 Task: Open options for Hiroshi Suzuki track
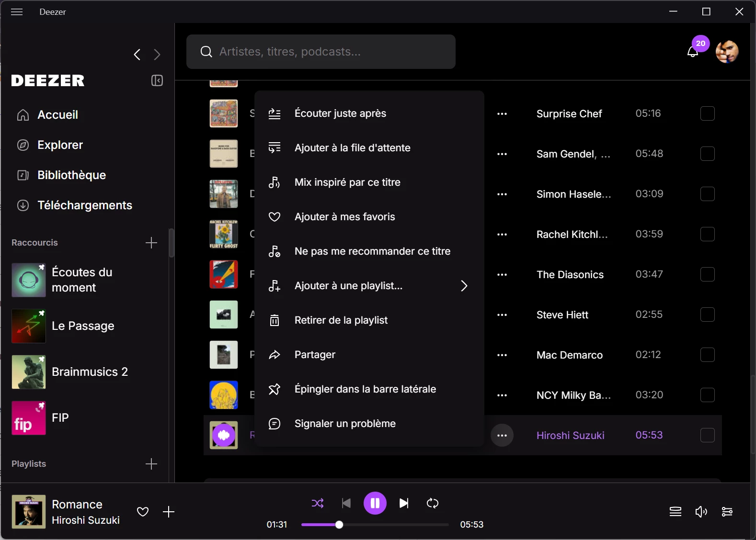(x=502, y=436)
